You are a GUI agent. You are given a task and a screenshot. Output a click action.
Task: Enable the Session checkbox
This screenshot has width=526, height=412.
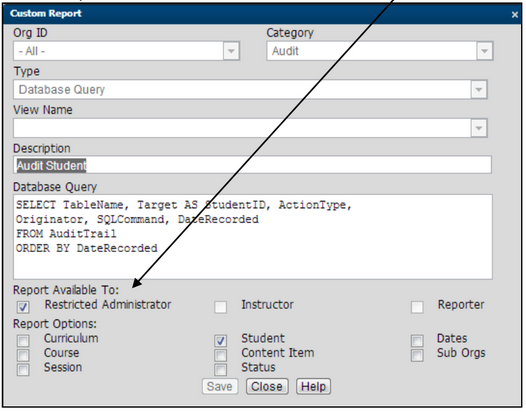pos(23,370)
